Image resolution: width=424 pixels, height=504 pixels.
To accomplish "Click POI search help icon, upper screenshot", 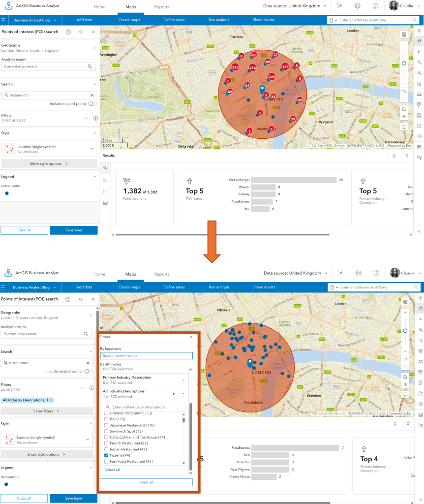I will (68, 32).
